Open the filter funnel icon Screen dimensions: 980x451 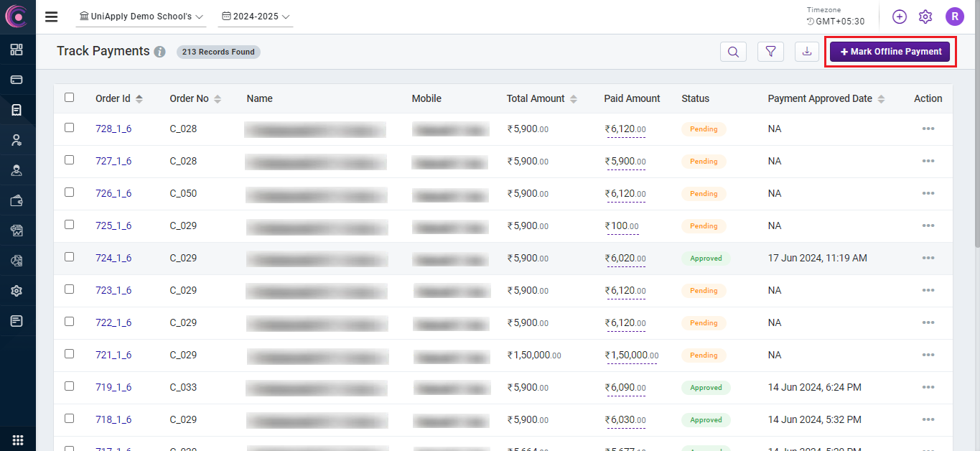point(770,52)
